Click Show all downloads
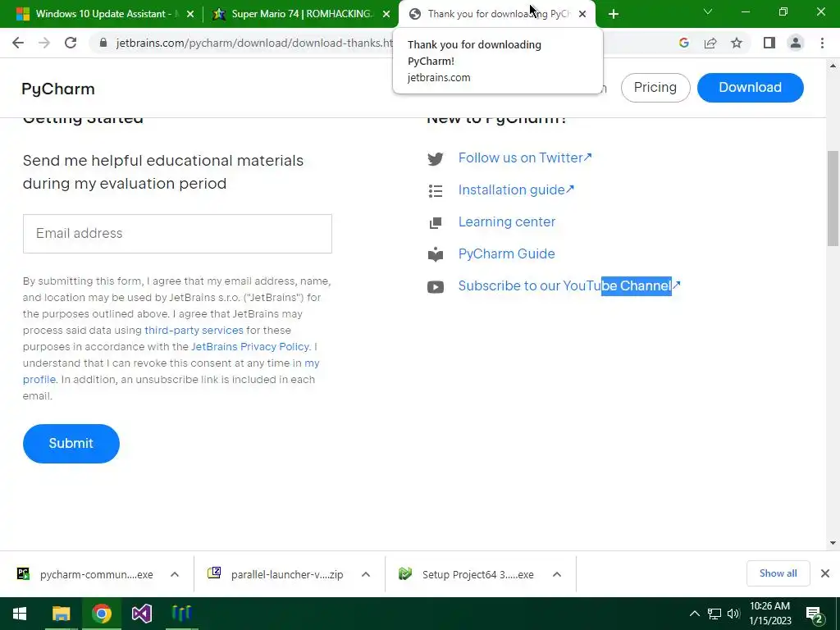Image resolution: width=840 pixels, height=630 pixels. tap(778, 573)
